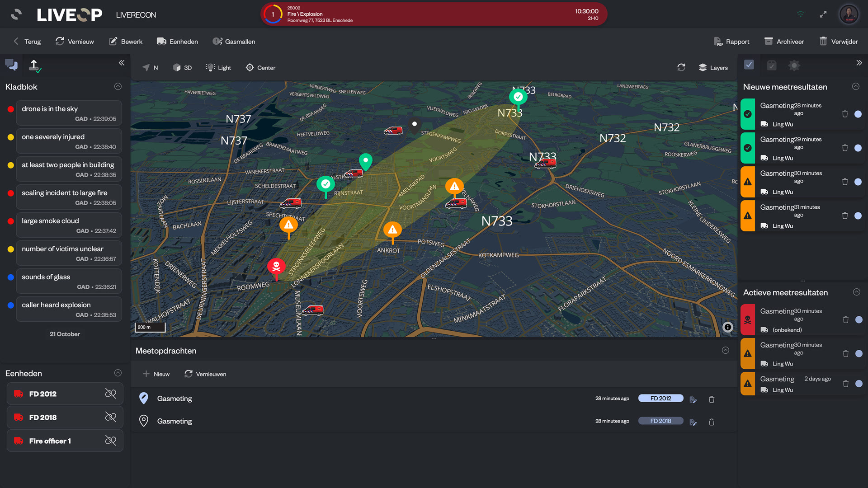868x488 pixels.
Task: Unlink unit Fire officer 1
Action: point(111,441)
